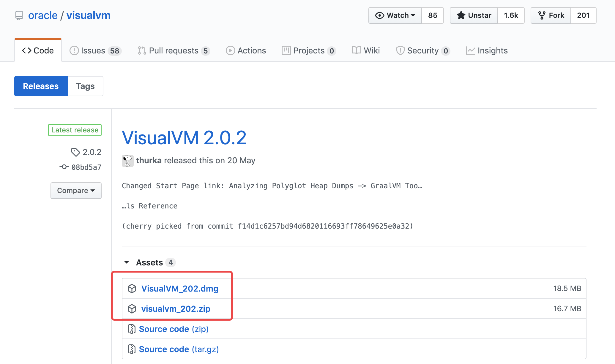Download Source code (zip)
The width and height of the screenshot is (615, 364).
(x=174, y=329)
